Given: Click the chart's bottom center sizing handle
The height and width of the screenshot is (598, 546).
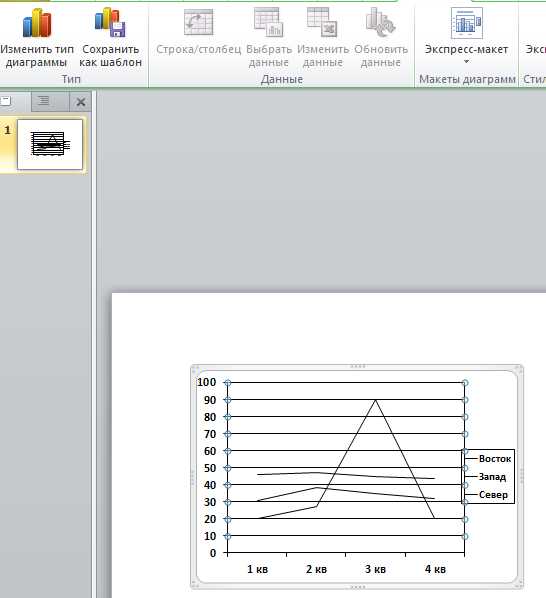Looking at the screenshot, I should 358,587.
